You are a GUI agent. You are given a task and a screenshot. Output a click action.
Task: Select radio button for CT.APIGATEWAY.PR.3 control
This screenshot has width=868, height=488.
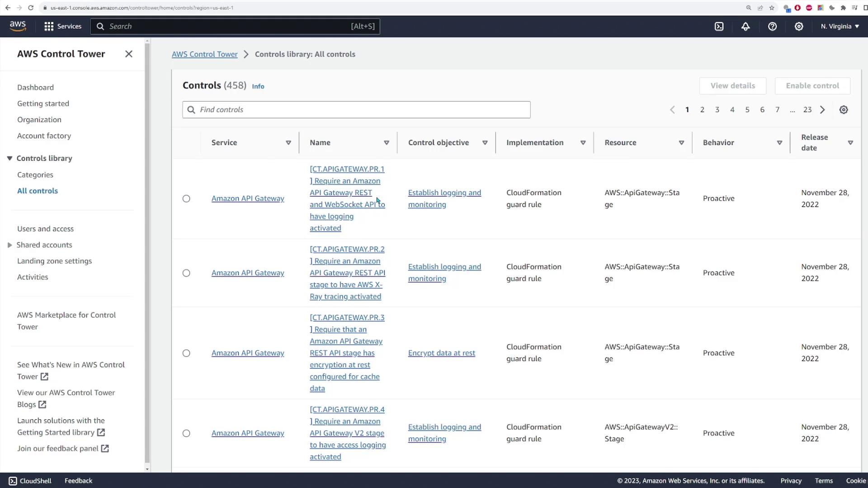click(x=186, y=353)
